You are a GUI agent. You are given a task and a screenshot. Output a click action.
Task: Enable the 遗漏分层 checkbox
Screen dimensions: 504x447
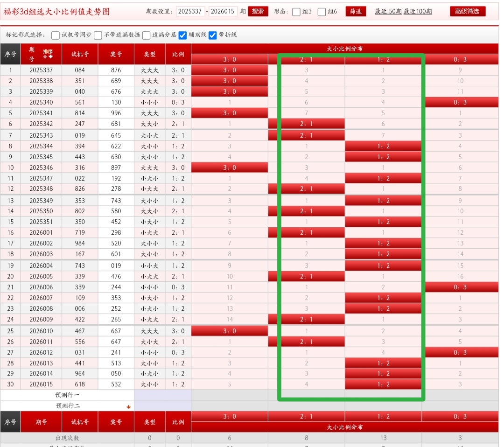[x=147, y=35]
